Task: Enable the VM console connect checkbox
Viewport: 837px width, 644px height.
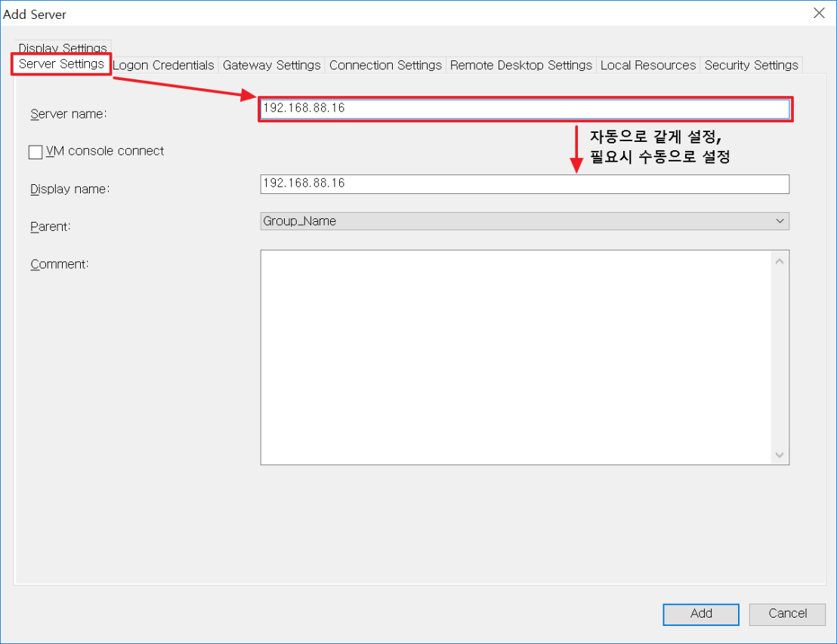Action: (x=36, y=152)
